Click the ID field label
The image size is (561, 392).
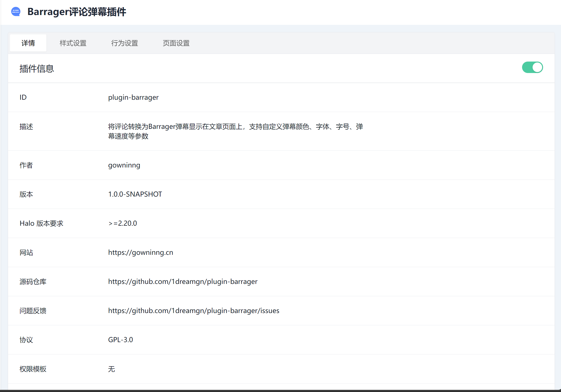23,97
